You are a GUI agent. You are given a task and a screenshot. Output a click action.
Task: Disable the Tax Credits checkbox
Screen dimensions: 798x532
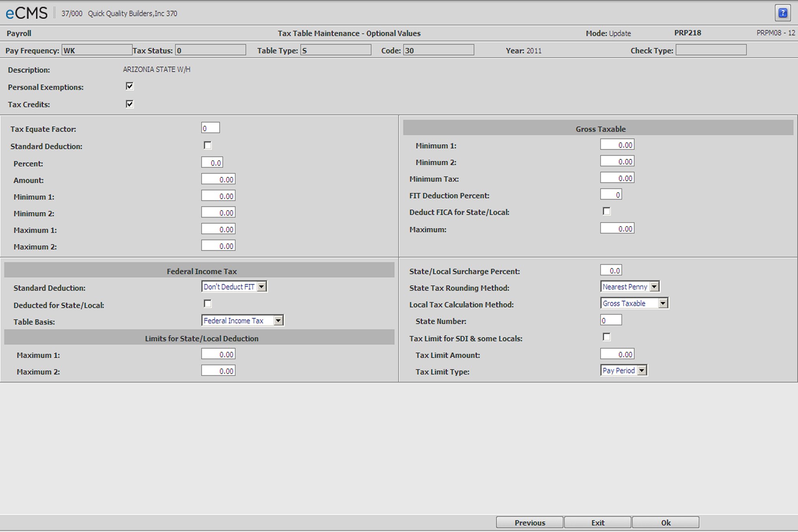tap(129, 104)
